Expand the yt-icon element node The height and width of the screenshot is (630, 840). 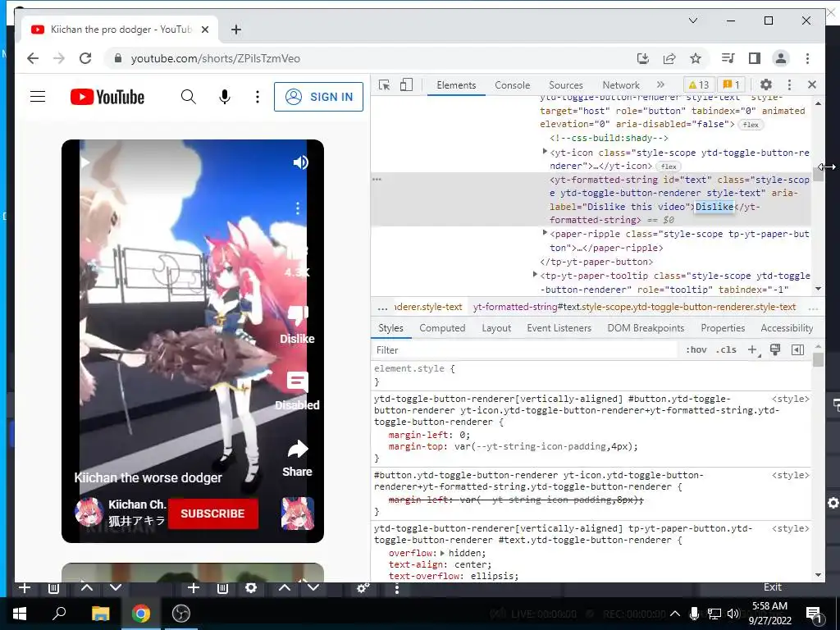(545, 152)
